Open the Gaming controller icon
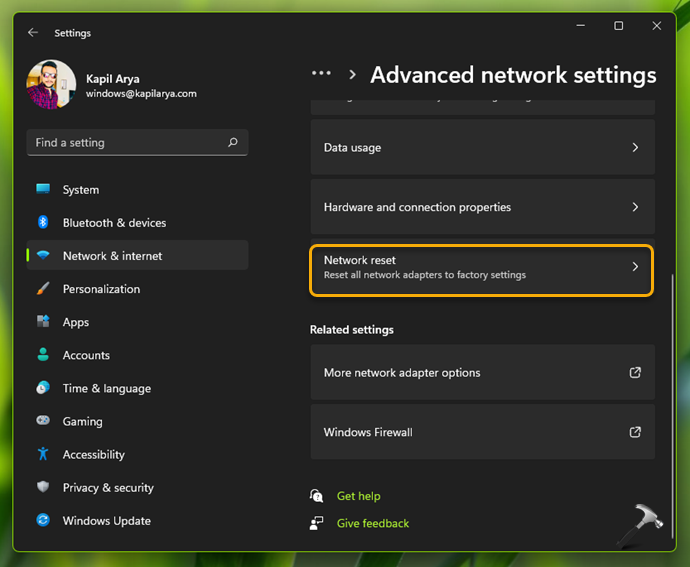Viewport: 690px width, 567px height. click(x=43, y=421)
